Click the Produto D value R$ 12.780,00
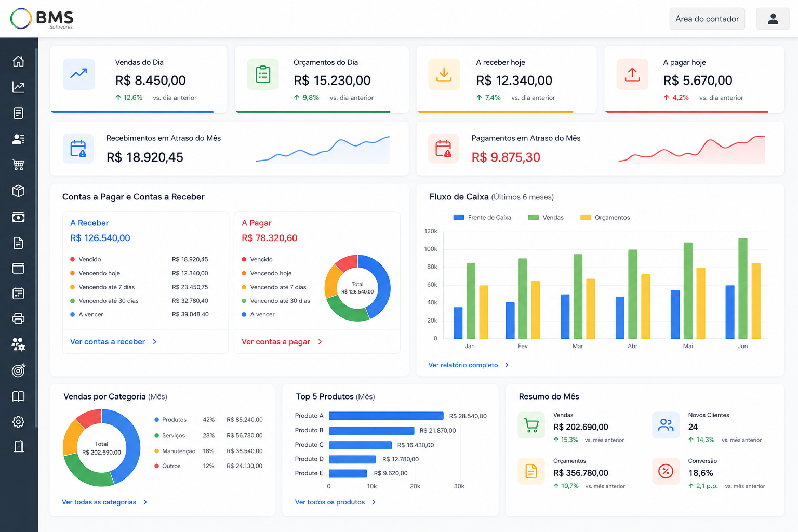 pos(401,459)
